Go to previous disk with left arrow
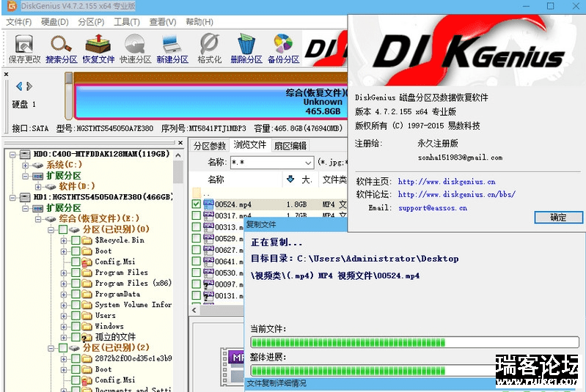The image size is (586, 392). (19, 86)
